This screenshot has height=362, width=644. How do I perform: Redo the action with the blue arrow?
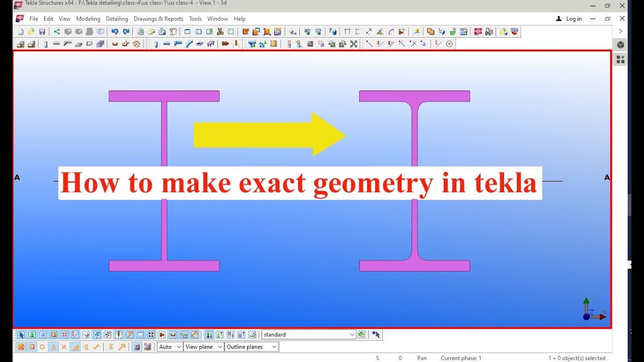pyautogui.click(x=126, y=32)
